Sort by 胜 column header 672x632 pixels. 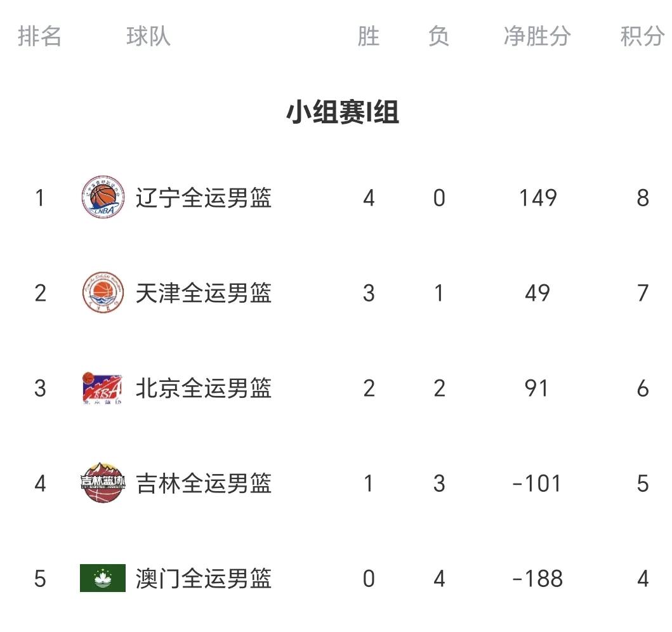368,36
